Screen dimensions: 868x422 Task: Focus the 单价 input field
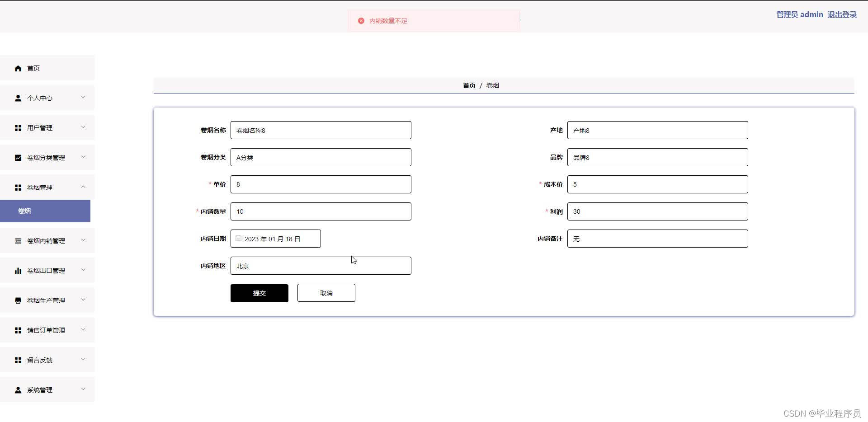point(321,184)
